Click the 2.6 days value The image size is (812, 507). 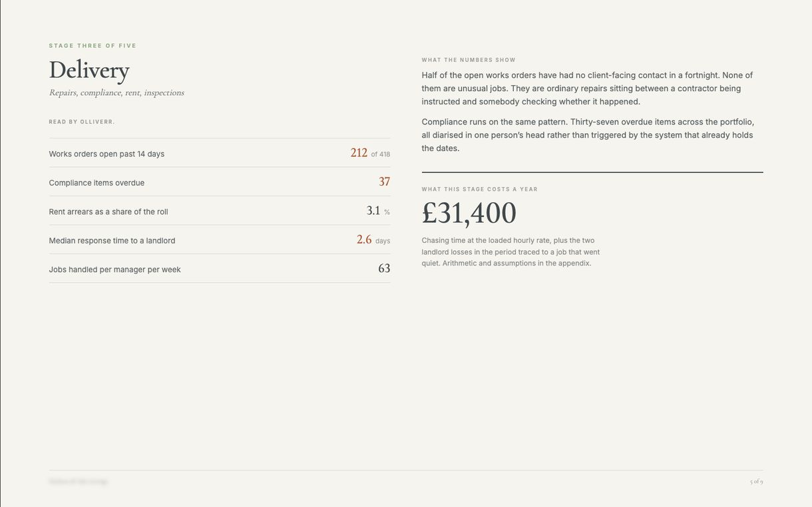pyautogui.click(x=364, y=240)
